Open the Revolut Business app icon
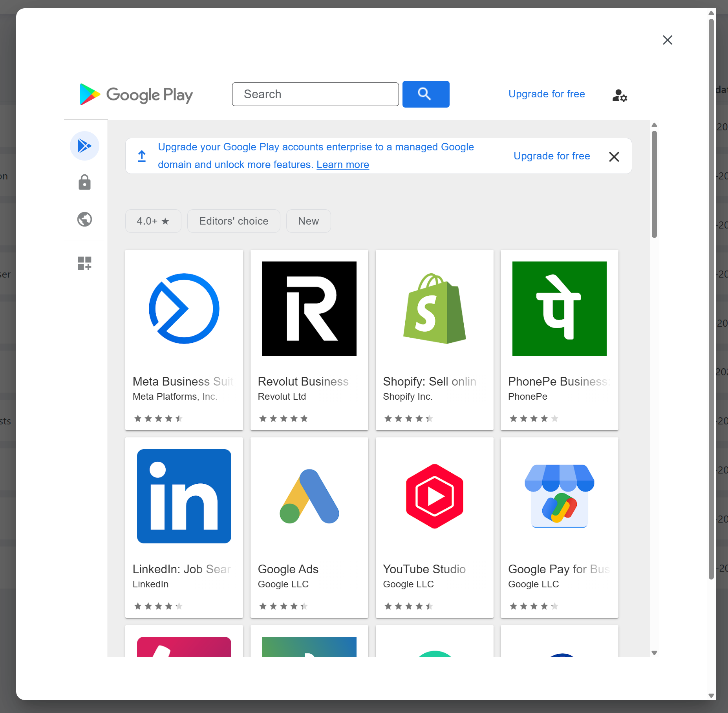The height and width of the screenshot is (713, 728). click(309, 309)
